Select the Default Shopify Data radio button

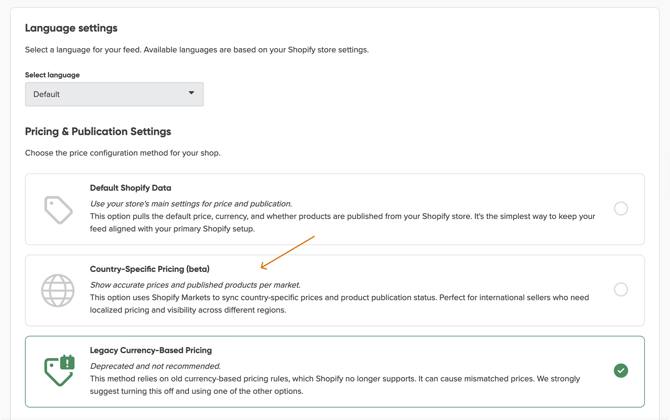(x=620, y=209)
